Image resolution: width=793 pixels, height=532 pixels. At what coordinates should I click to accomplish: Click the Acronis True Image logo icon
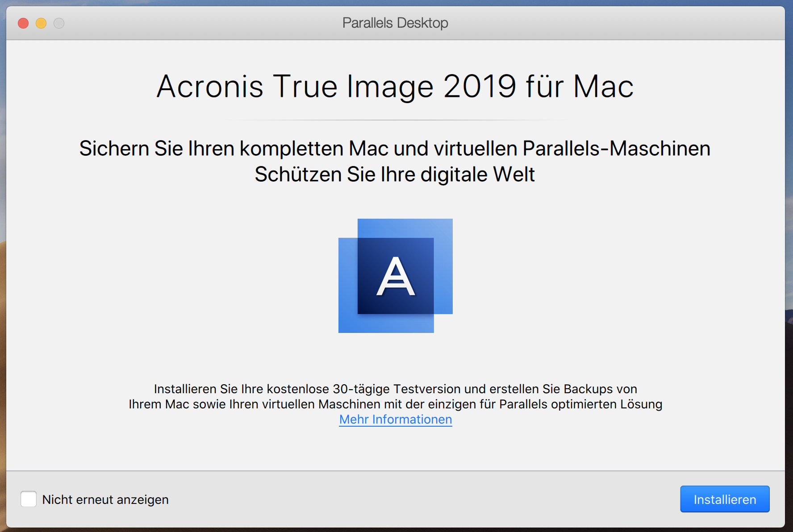pos(396,276)
